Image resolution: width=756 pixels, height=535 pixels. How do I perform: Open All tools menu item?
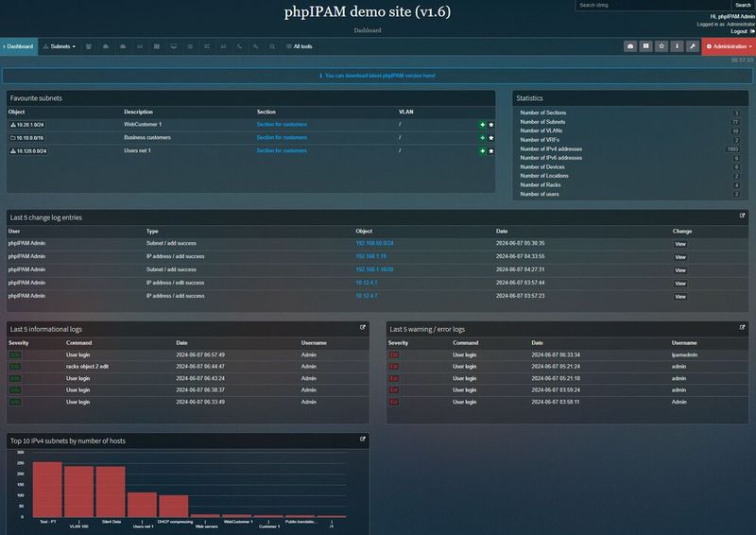point(300,47)
